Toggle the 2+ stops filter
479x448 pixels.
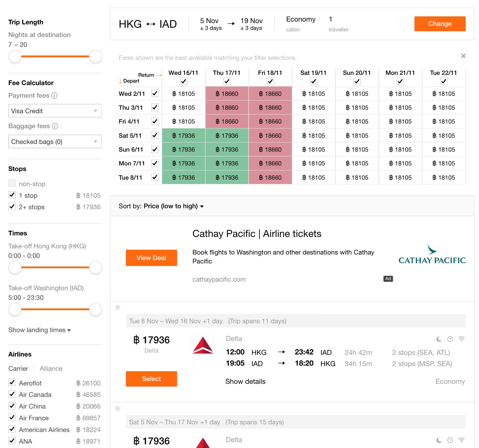[x=12, y=206]
